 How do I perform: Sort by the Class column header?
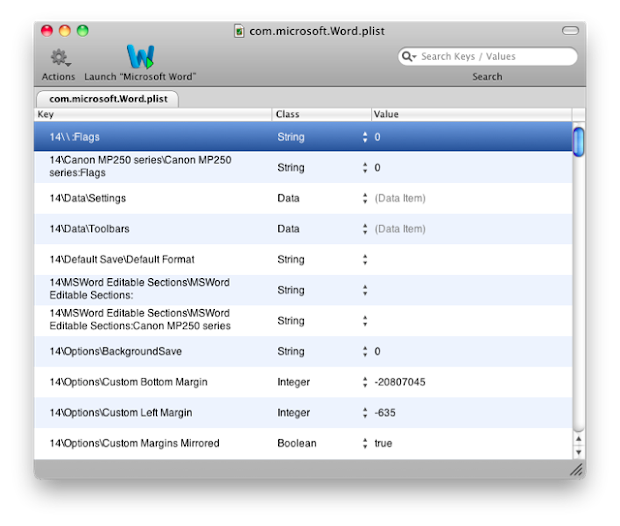pos(321,114)
